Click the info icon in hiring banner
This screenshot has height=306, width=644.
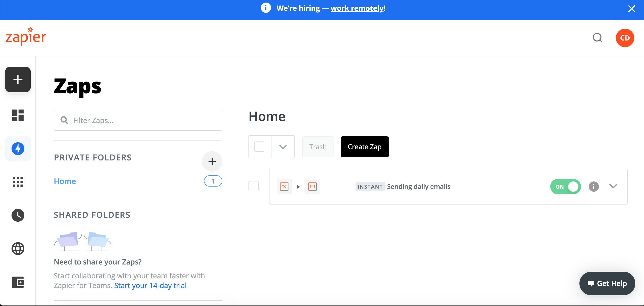pyautogui.click(x=266, y=8)
